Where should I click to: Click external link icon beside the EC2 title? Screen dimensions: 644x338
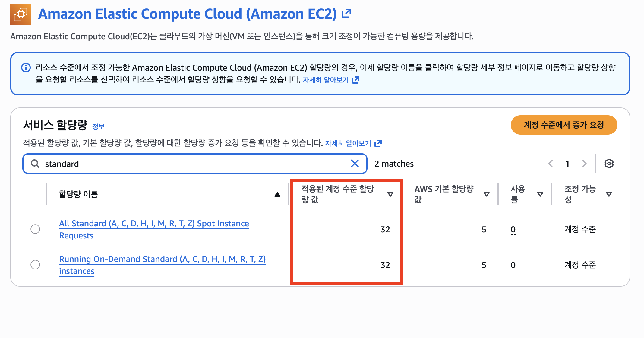point(346,13)
